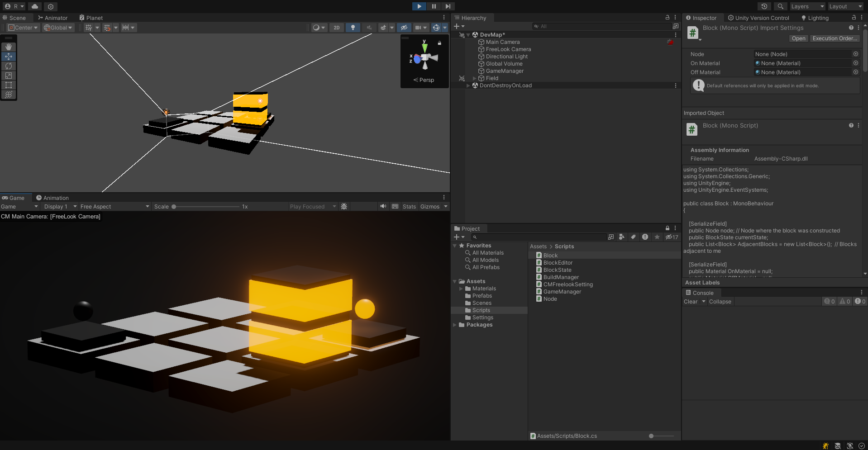The height and width of the screenshot is (450, 868).
Task: Open the Layers dropdown
Action: coord(807,6)
